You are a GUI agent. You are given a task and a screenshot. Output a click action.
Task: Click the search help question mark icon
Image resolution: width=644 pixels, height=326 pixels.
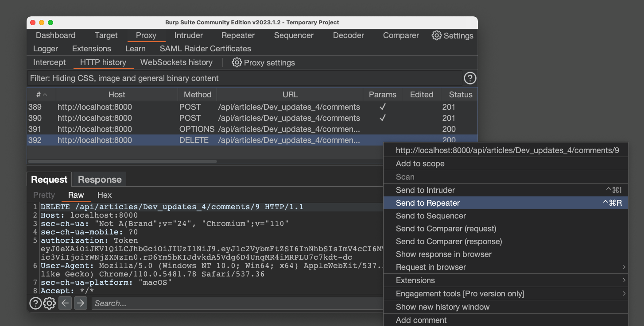[35, 303]
